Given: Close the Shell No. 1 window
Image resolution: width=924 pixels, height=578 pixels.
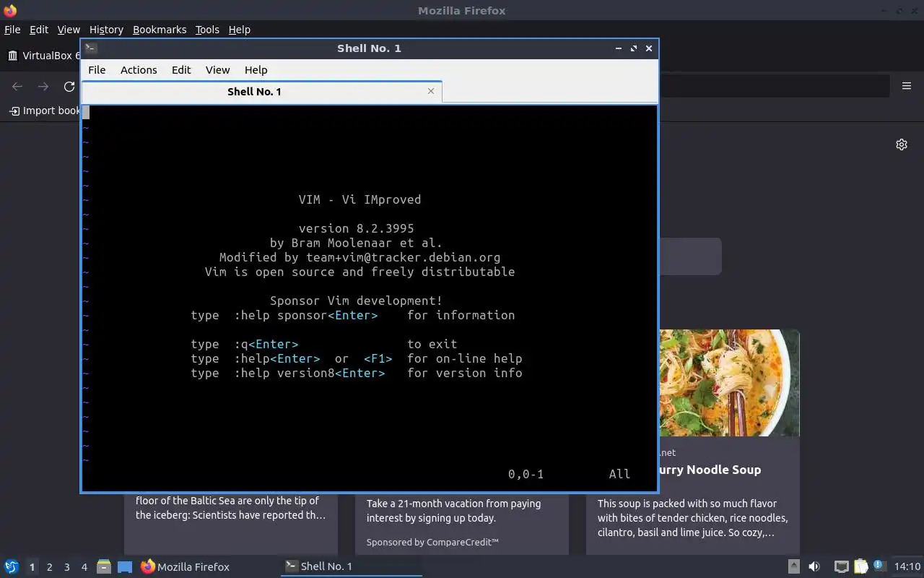Looking at the screenshot, I should pos(649,48).
